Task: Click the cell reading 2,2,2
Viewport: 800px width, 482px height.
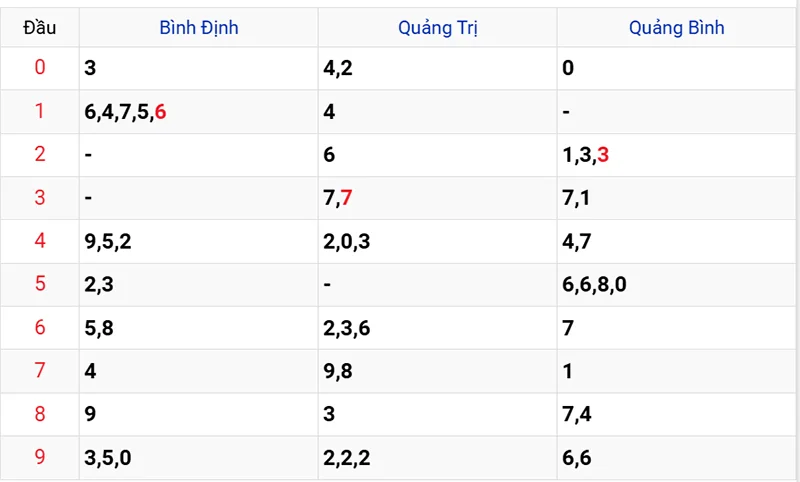Action: pyautogui.click(x=348, y=457)
